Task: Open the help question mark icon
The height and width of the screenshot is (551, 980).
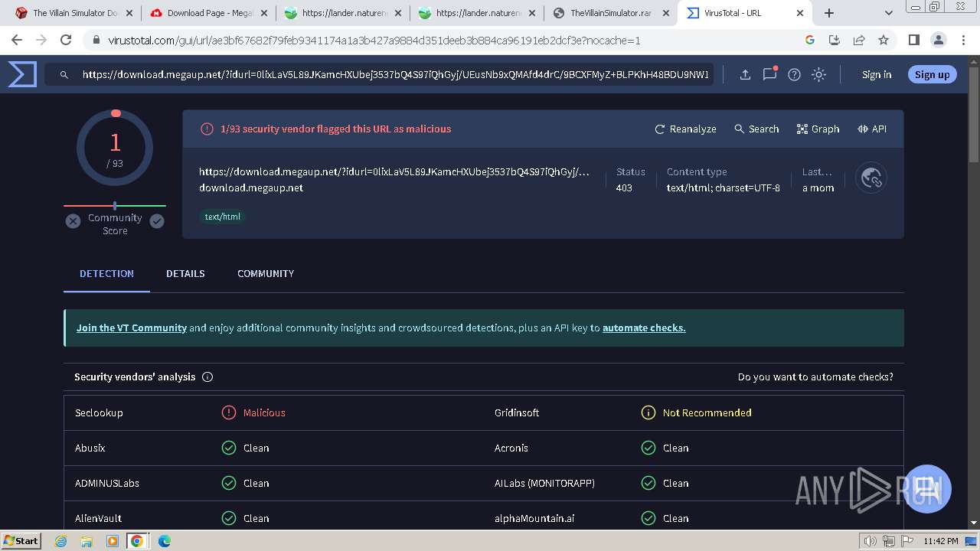Action: (795, 74)
